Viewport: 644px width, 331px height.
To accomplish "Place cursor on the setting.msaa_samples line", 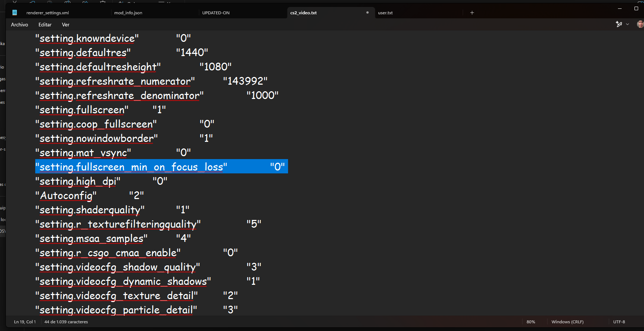I will [91, 239].
